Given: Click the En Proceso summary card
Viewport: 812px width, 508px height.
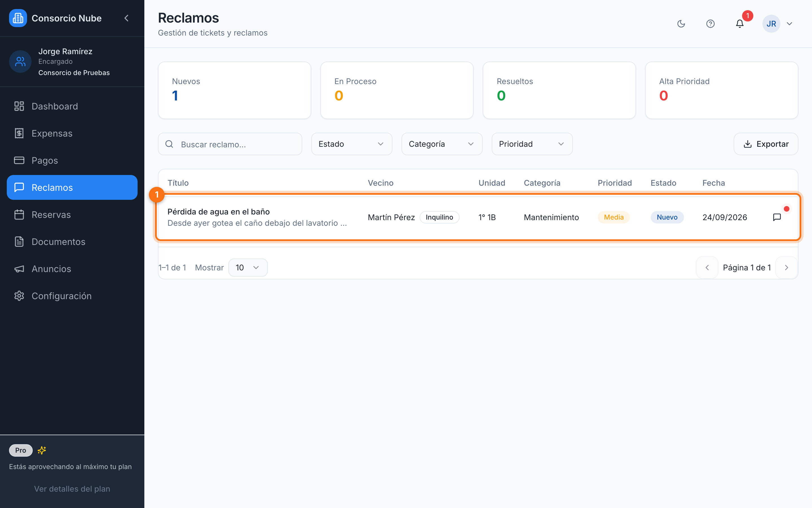Looking at the screenshot, I should tap(397, 90).
